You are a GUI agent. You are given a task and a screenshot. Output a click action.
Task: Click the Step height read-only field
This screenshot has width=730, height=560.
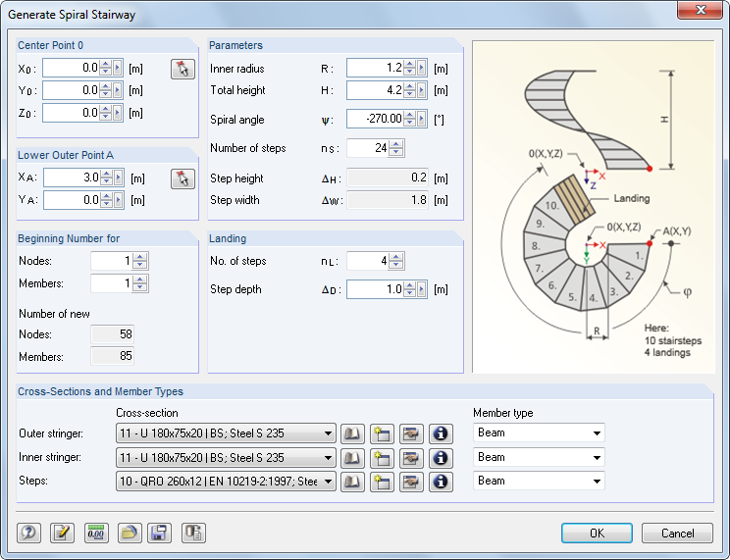pos(388,178)
